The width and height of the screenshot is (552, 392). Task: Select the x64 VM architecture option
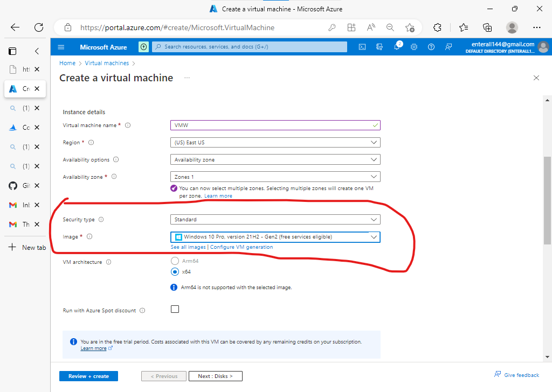[175, 272]
